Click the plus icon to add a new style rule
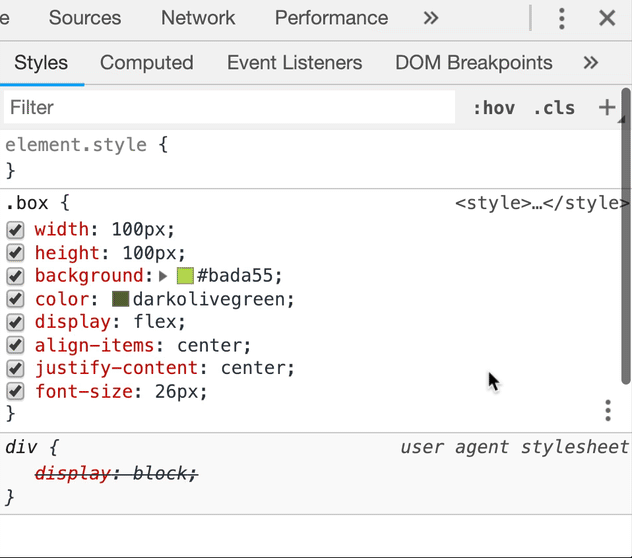 click(x=607, y=107)
